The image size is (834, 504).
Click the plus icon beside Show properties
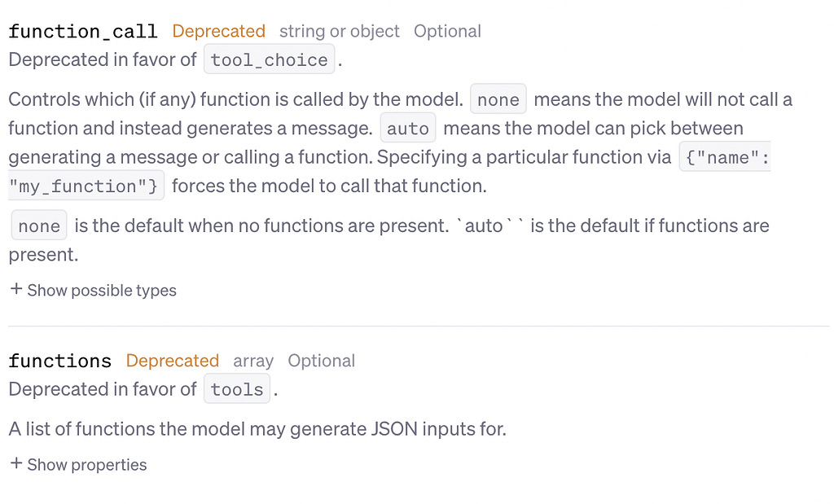click(x=16, y=463)
